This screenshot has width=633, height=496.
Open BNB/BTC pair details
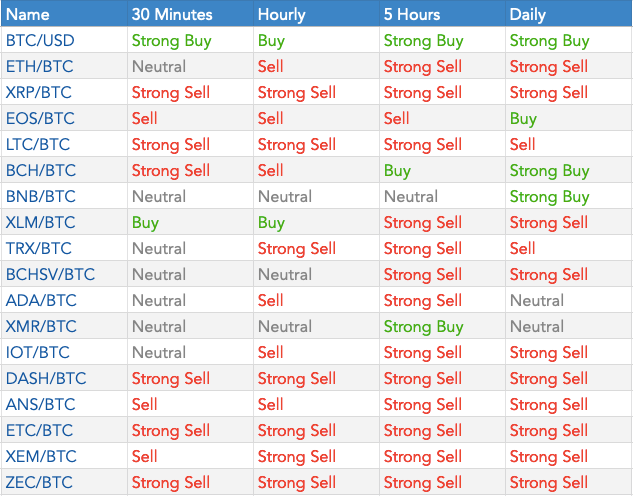click(x=40, y=197)
